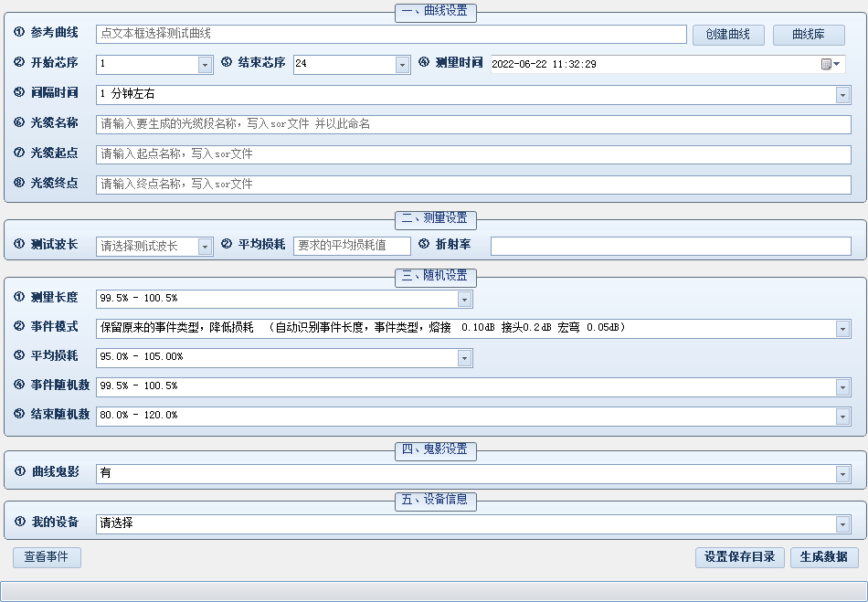Choose a device in 我的设备 dropdown
868x602 pixels.
click(842, 524)
